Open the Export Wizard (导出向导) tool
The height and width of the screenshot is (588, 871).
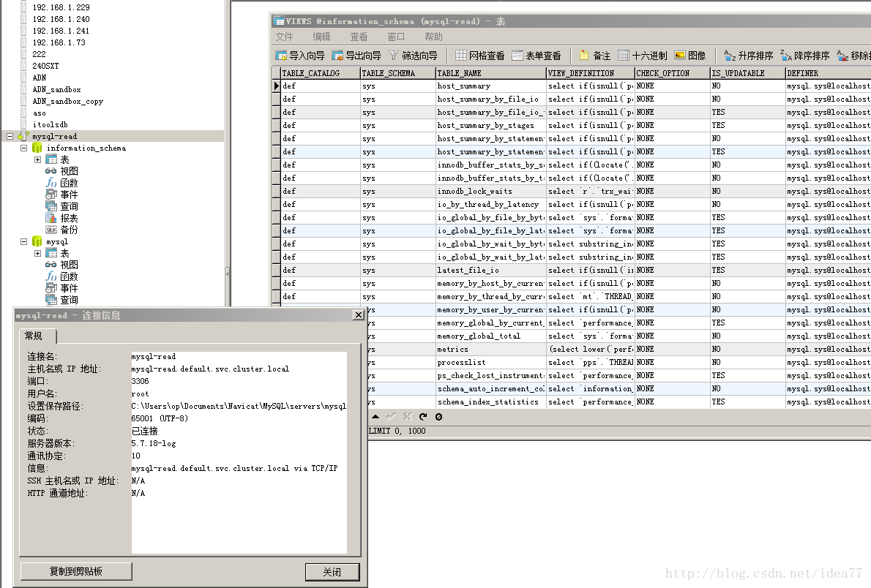click(x=356, y=56)
